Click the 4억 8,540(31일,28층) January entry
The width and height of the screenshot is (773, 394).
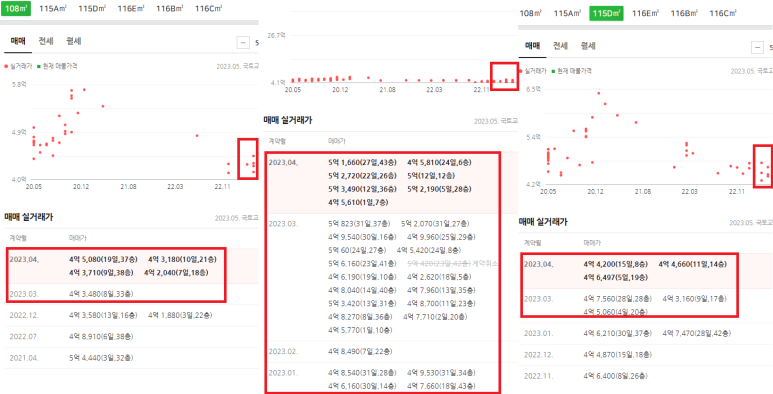(363, 373)
